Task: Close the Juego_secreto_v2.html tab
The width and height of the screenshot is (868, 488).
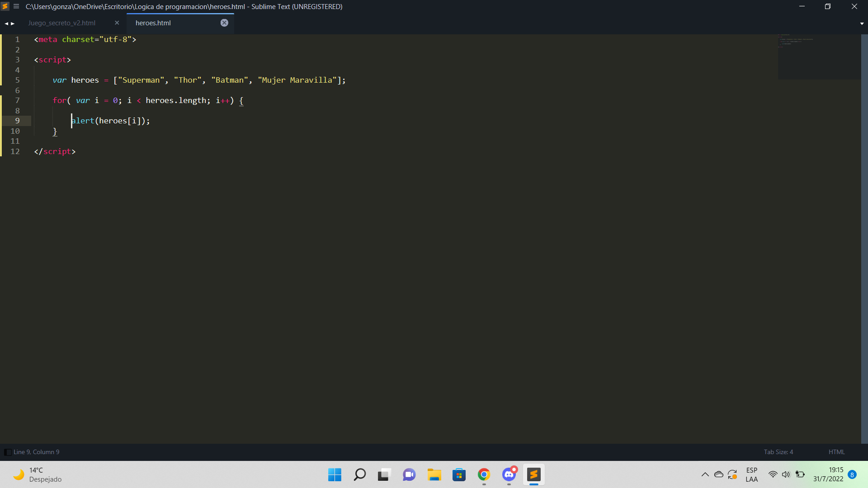Action: 117,23
